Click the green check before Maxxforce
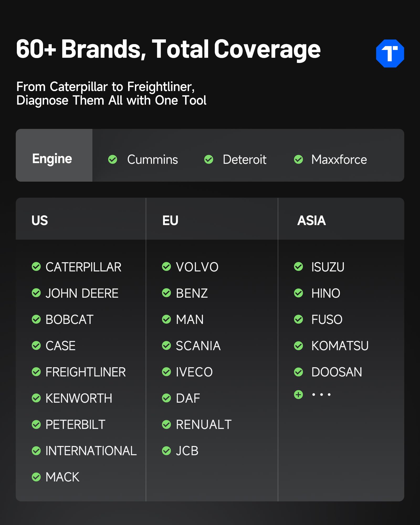The height and width of the screenshot is (525, 420). pos(298,159)
